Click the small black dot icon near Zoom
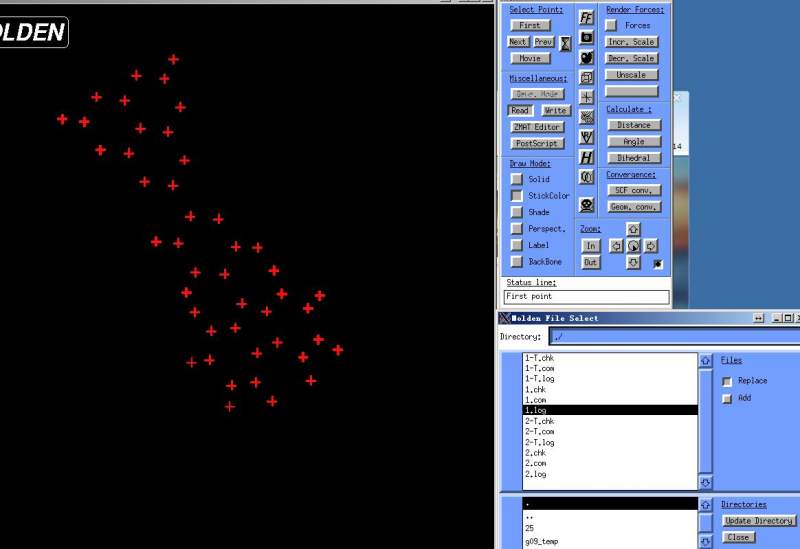The height and width of the screenshot is (549, 800). point(658,263)
